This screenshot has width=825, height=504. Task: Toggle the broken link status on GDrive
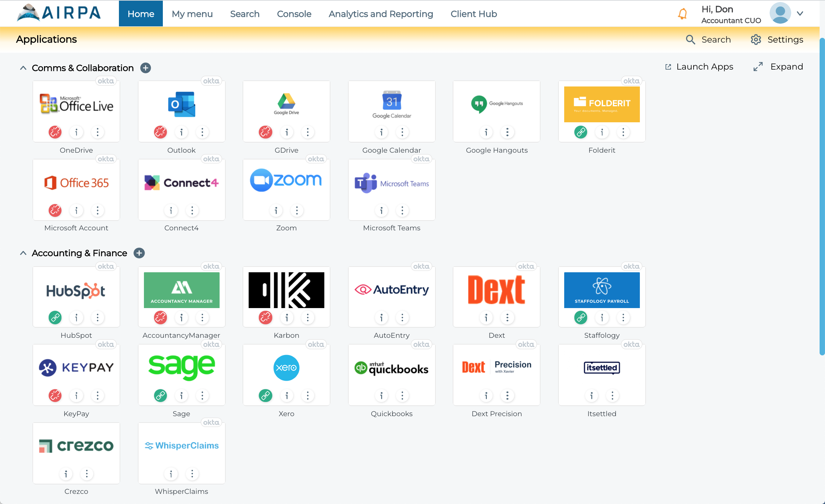[x=266, y=132]
